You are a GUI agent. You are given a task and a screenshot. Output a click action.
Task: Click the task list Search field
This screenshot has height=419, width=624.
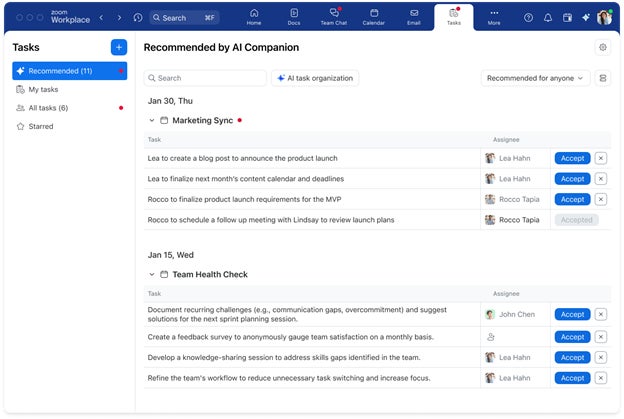205,78
